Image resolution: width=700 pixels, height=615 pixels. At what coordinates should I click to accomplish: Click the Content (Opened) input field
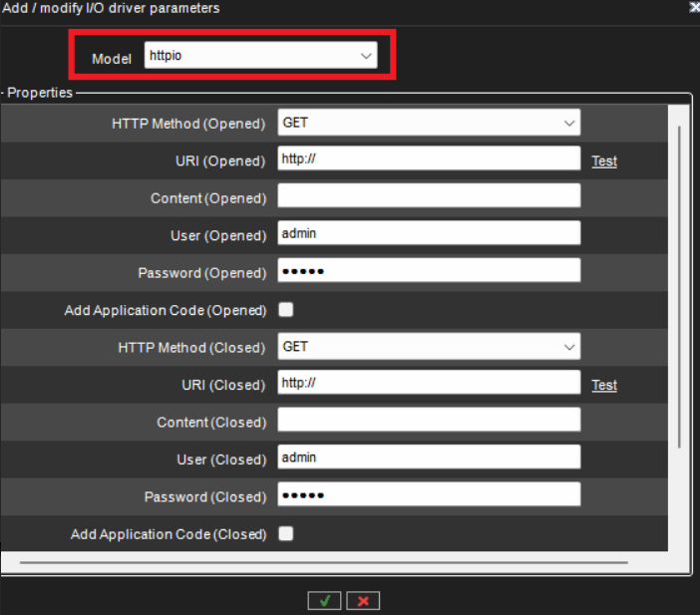coord(429,196)
